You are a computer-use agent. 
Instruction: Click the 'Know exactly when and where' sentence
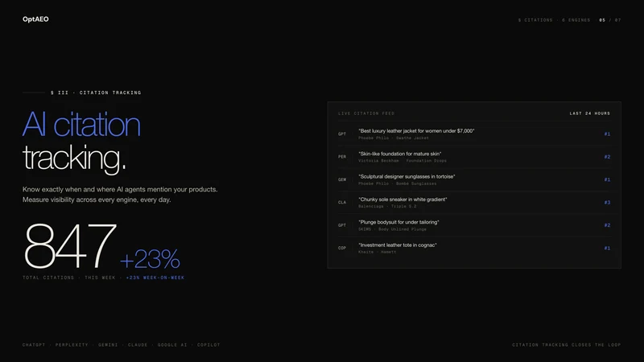tap(120, 189)
